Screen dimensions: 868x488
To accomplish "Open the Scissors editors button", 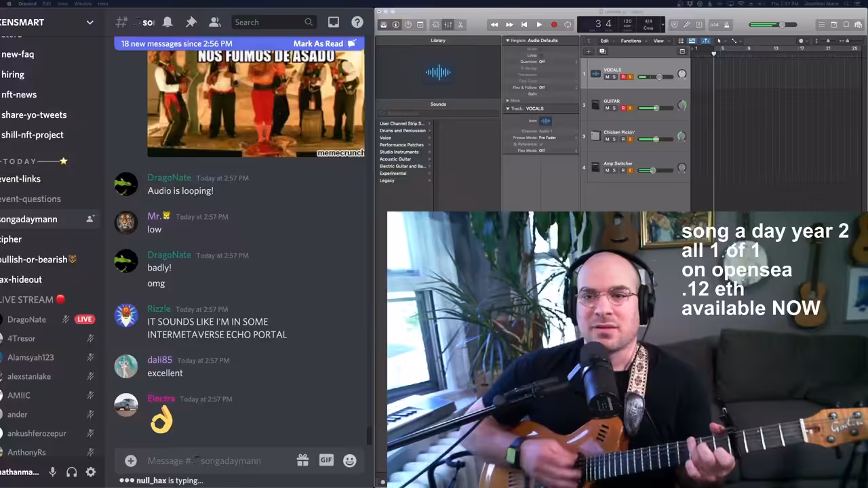I will point(460,24).
